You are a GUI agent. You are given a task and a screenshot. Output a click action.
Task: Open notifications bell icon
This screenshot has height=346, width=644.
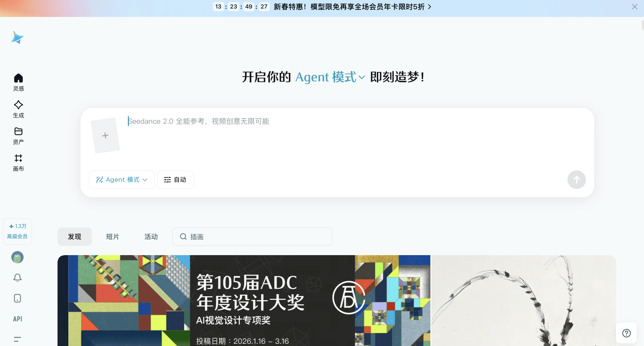[x=17, y=278]
